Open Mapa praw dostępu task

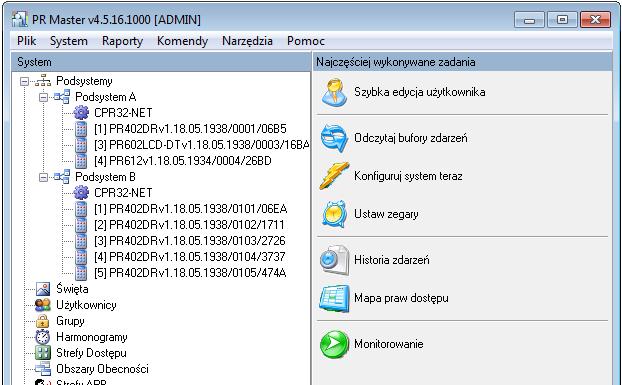(x=401, y=298)
